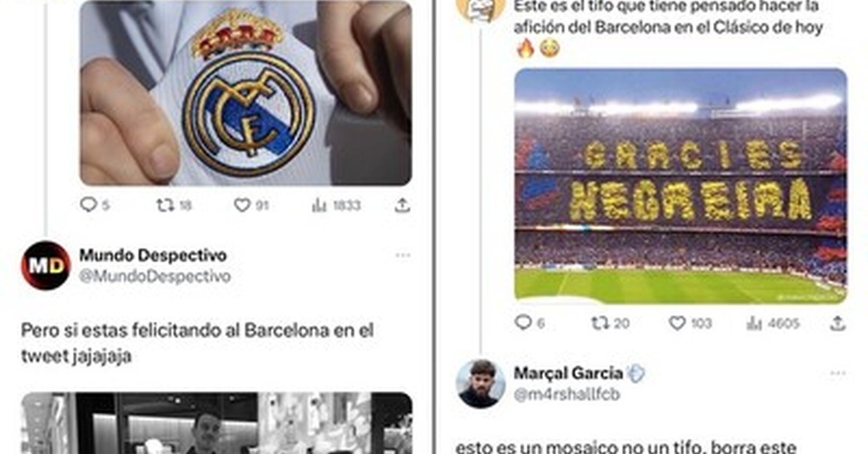Open more options on Mundo Despectivo's tweet
This screenshot has width=868, height=454.
click(403, 255)
